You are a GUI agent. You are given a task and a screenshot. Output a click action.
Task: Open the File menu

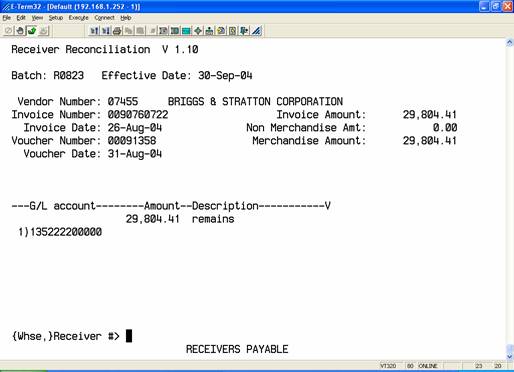[x=7, y=18]
